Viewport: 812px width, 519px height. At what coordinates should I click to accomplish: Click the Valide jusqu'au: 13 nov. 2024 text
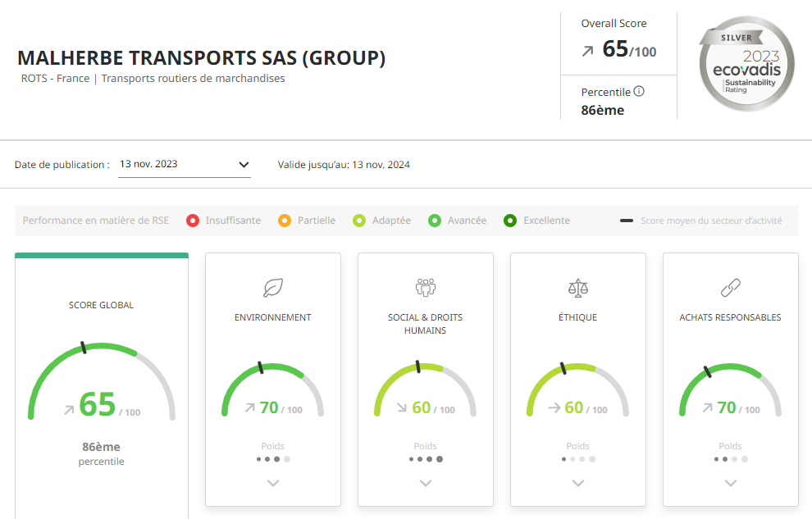pyautogui.click(x=344, y=165)
